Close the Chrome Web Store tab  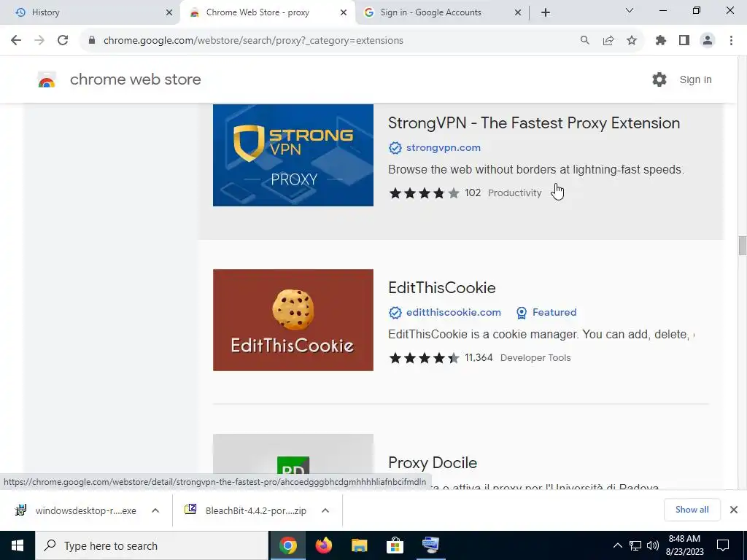point(344,12)
